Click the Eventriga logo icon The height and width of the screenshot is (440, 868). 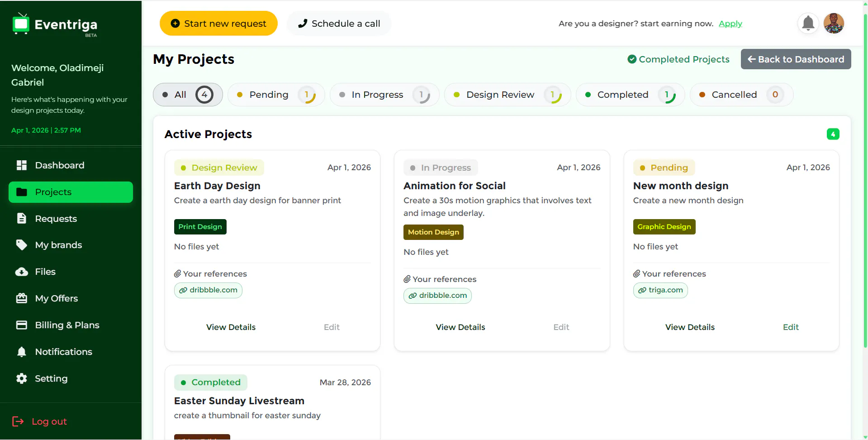click(x=21, y=24)
